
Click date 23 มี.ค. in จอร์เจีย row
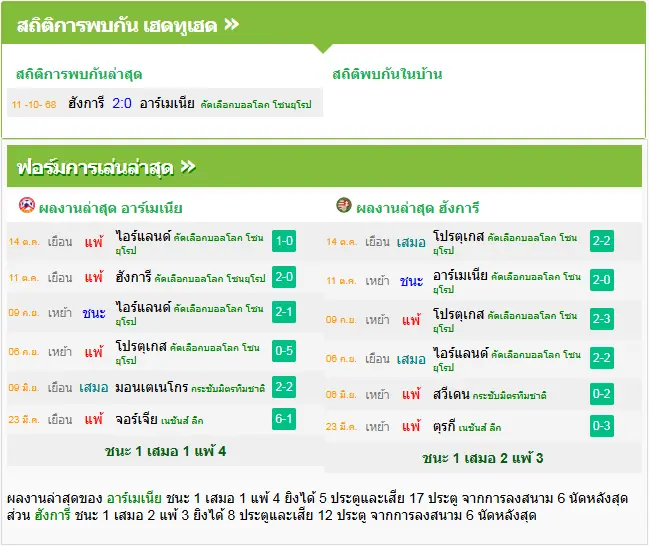24,420
